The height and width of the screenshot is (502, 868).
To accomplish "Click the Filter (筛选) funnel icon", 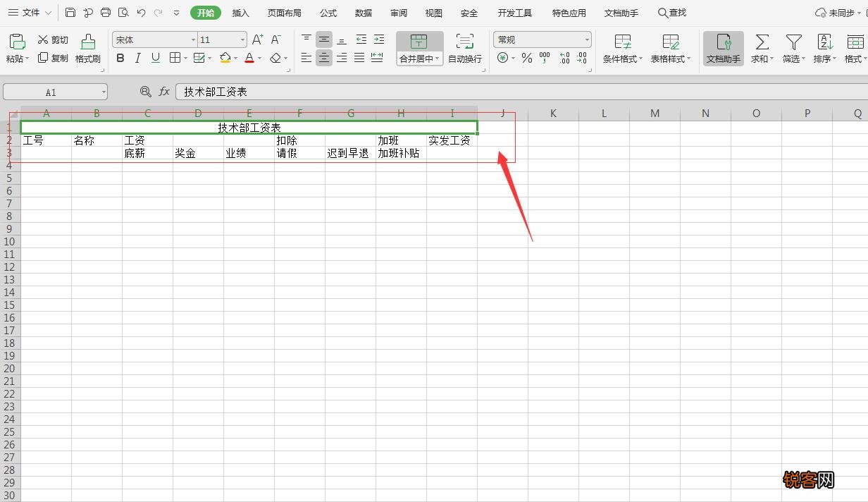I will click(794, 42).
